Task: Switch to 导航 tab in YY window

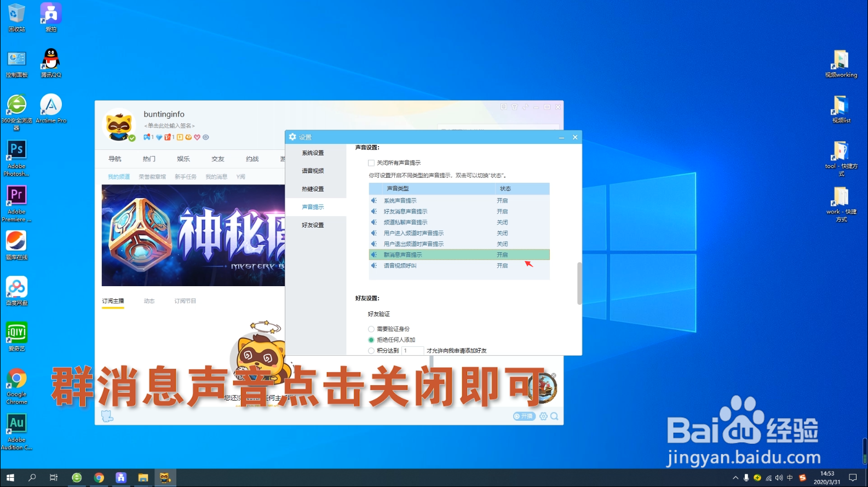Action: coord(114,159)
